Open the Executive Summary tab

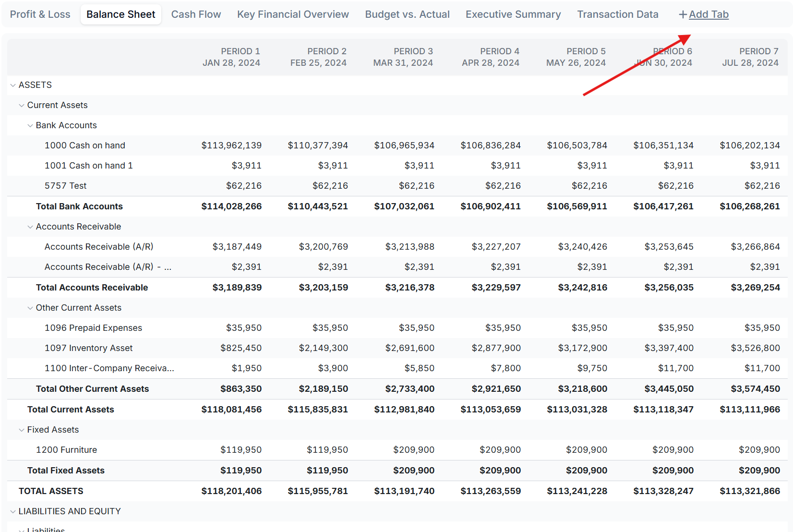(513, 14)
